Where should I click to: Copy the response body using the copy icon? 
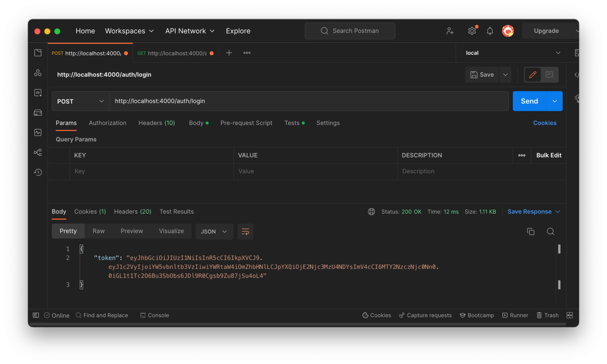[x=531, y=231]
